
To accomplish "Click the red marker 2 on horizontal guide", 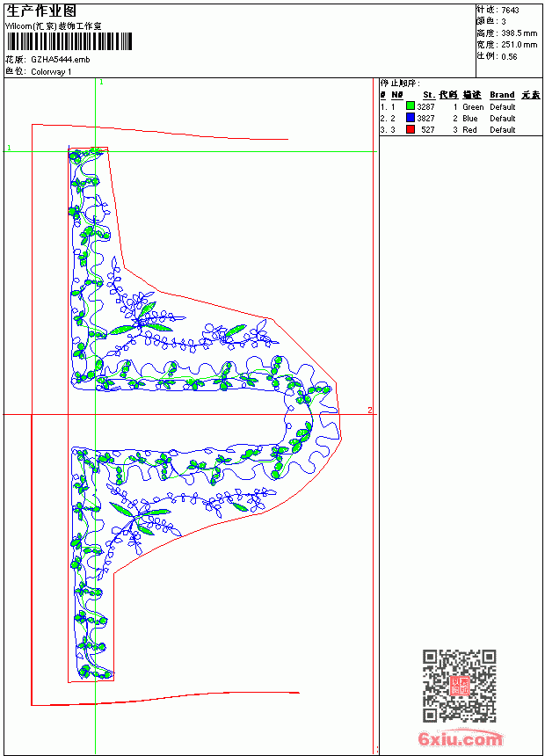I will tap(370, 411).
